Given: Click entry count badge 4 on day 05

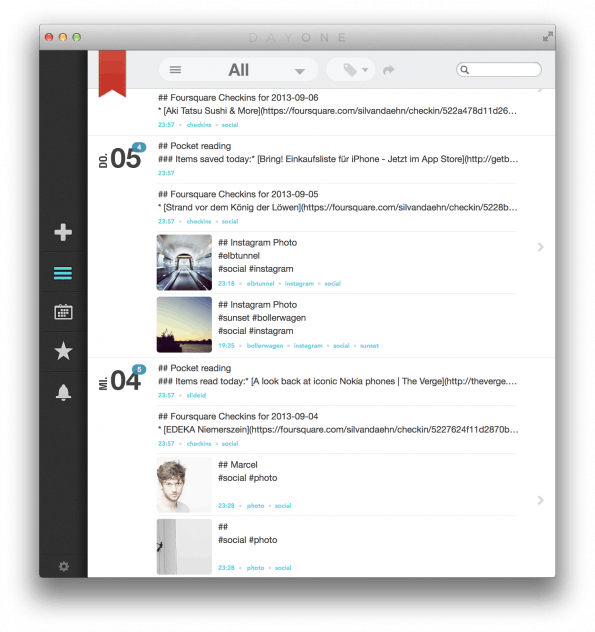Looking at the screenshot, I should coord(139,147).
